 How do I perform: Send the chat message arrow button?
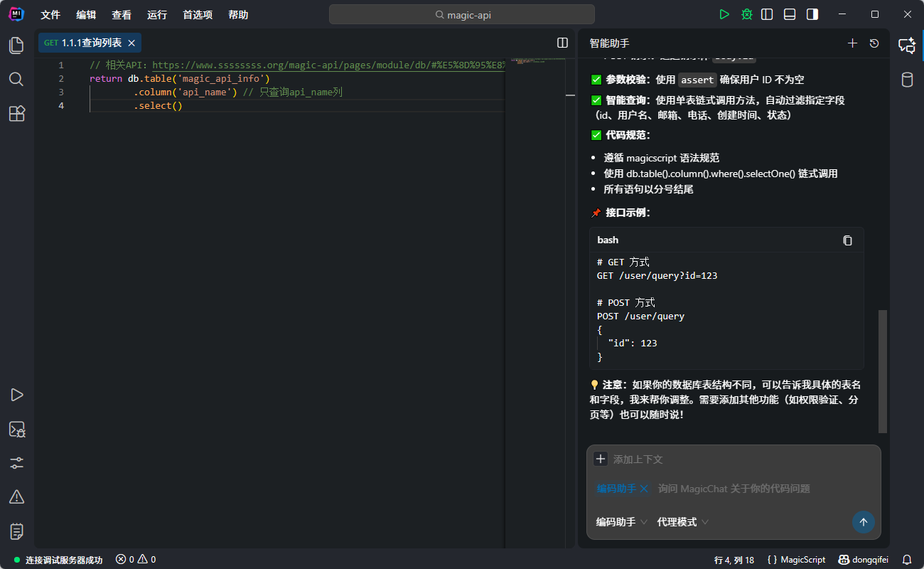[x=864, y=522]
